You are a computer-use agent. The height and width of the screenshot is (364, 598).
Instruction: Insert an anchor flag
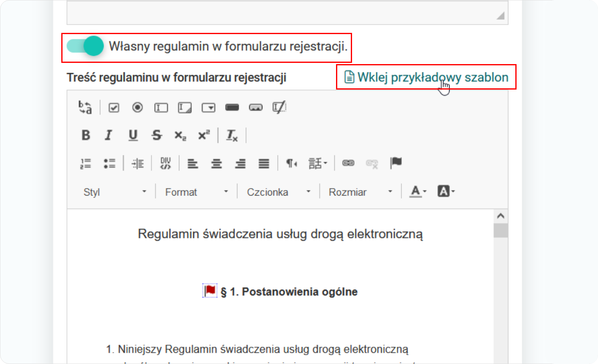[396, 164]
